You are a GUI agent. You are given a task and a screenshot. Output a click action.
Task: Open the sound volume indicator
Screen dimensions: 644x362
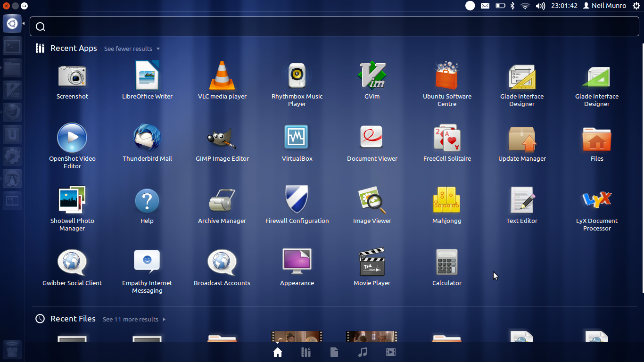pyautogui.click(x=540, y=6)
